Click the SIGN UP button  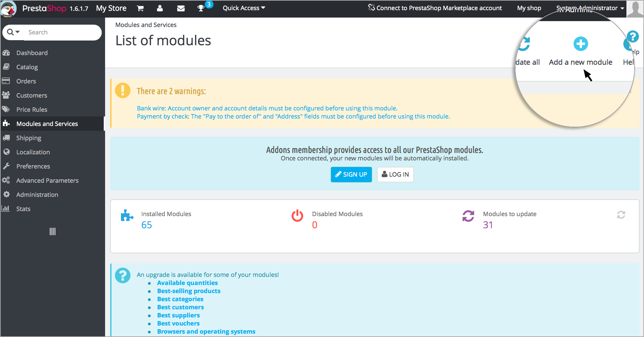point(351,175)
